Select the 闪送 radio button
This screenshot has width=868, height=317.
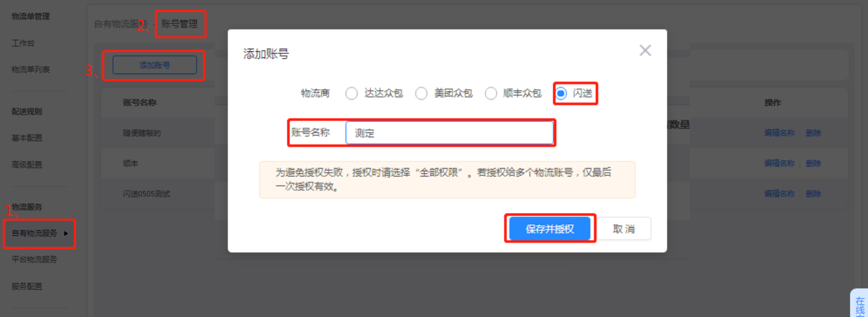coord(561,93)
